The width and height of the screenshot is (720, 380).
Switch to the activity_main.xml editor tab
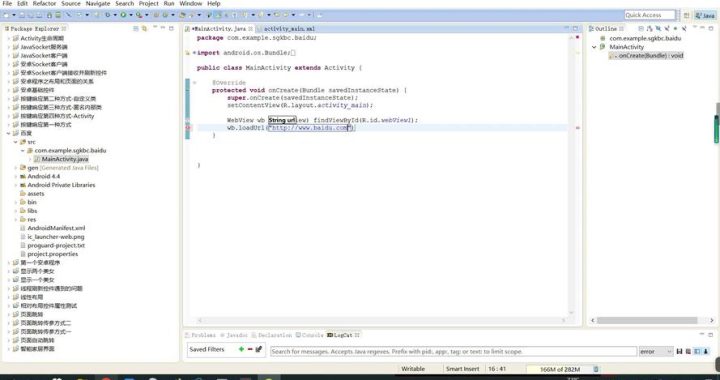[288, 28]
